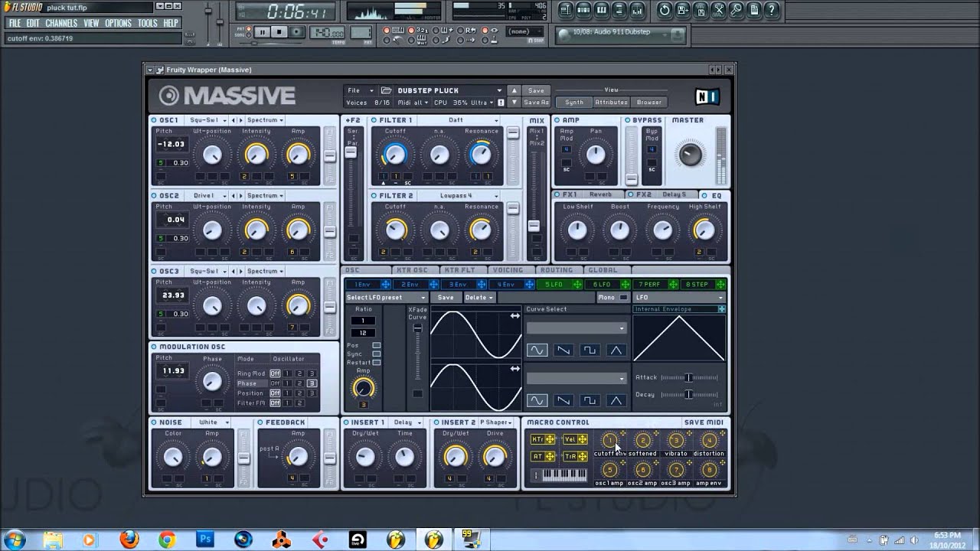Viewport: 980px width, 551px height.
Task: Toggle the Mono switch
Action: [623, 297]
